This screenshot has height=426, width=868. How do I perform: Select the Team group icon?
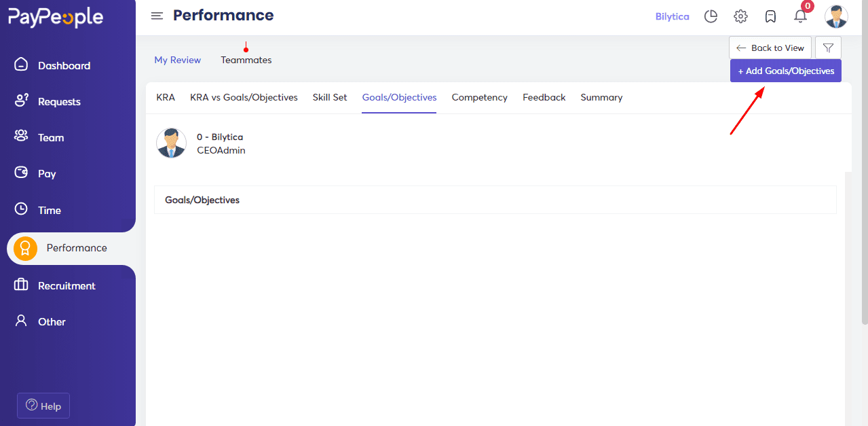coord(21,137)
